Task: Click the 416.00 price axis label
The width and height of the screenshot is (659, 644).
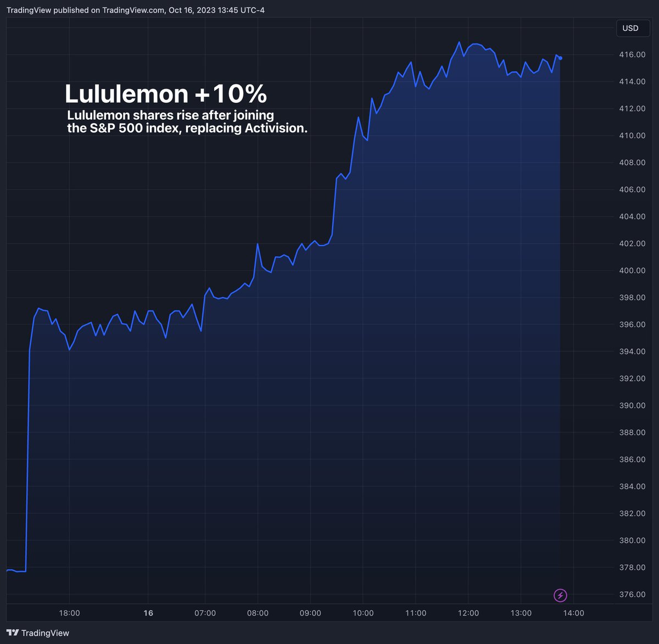Action: pos(633,54)
